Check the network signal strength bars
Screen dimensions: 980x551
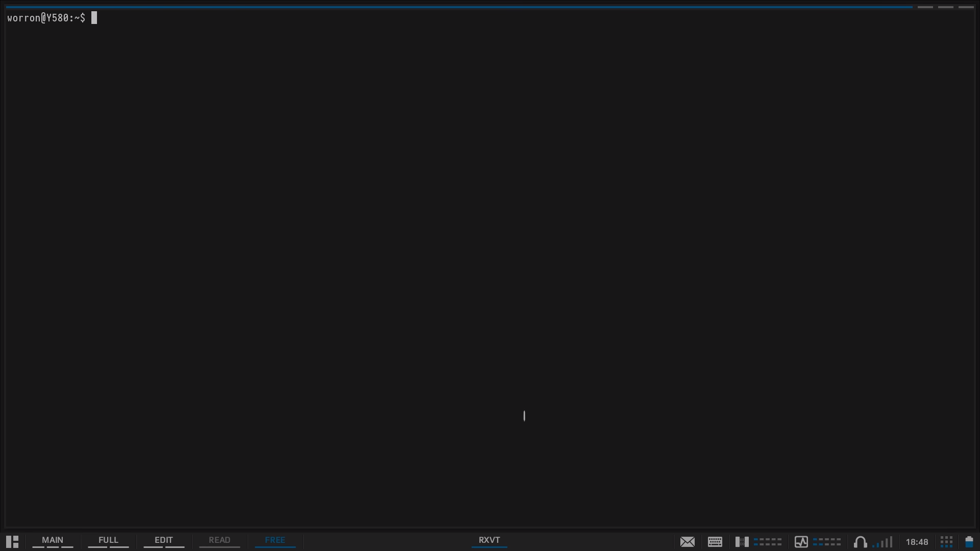click(885, 542)
